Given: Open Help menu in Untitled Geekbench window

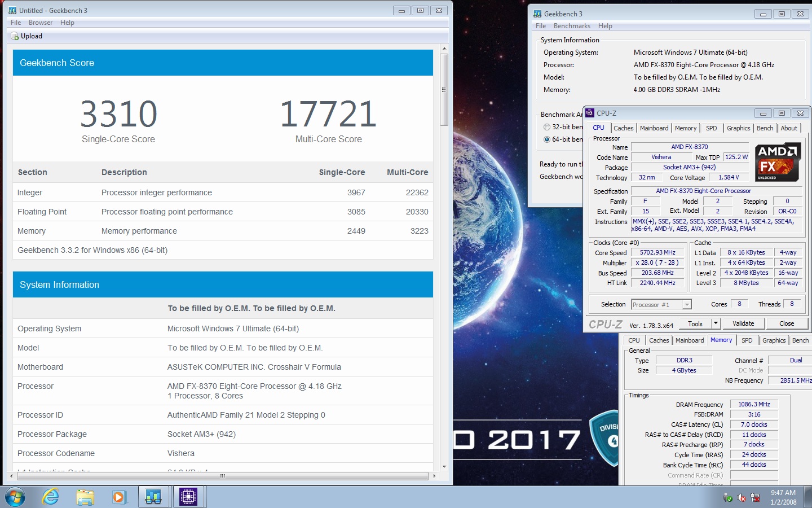Looking at the screenshot, I should (x=67, y=23).
